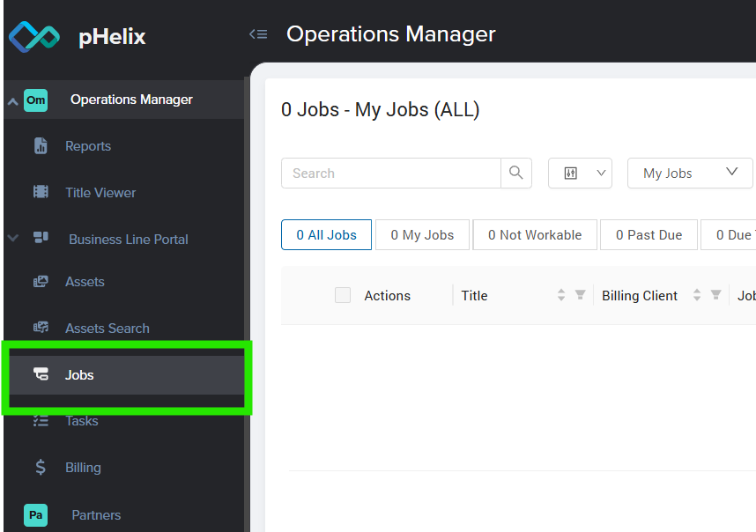
Task: Focus the Search input field
Action: click(391, 173)
